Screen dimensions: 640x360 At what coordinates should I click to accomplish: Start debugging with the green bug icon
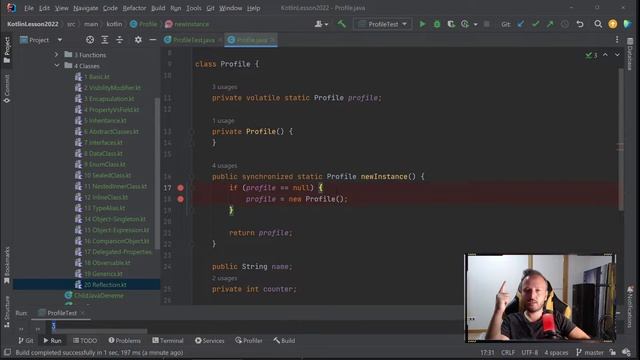(437, 24)
